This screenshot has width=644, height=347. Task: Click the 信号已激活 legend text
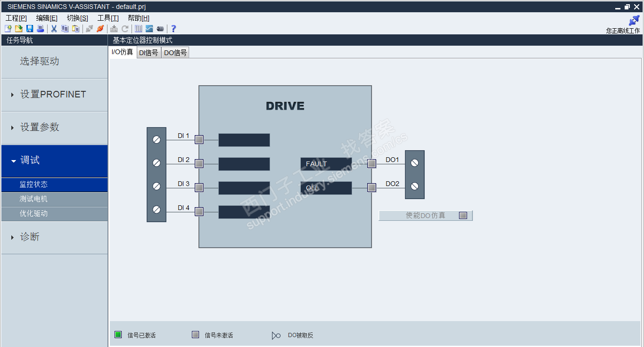[141, 336]
